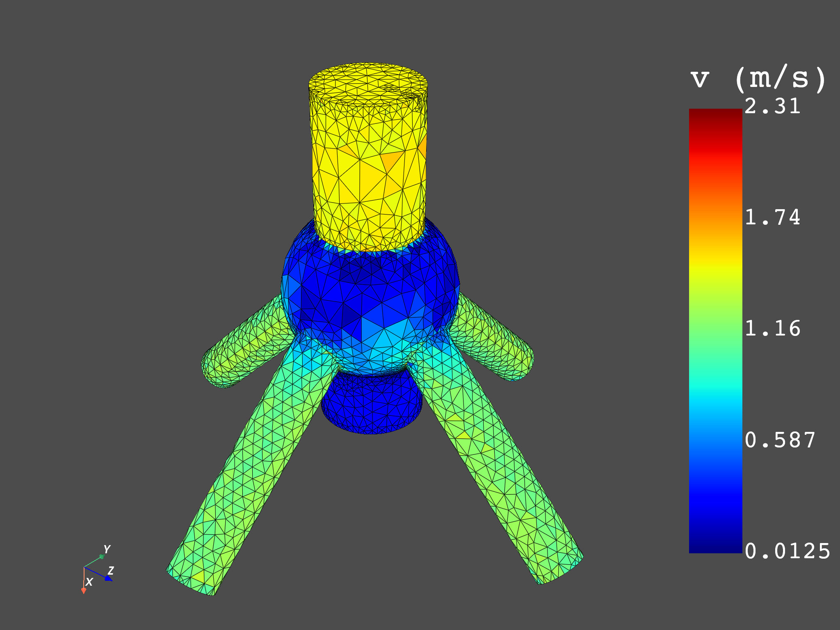Viewport: 840px width, 630px height.
Task: Click the minimum value label 0.0125
Action: tap(787, 551)
